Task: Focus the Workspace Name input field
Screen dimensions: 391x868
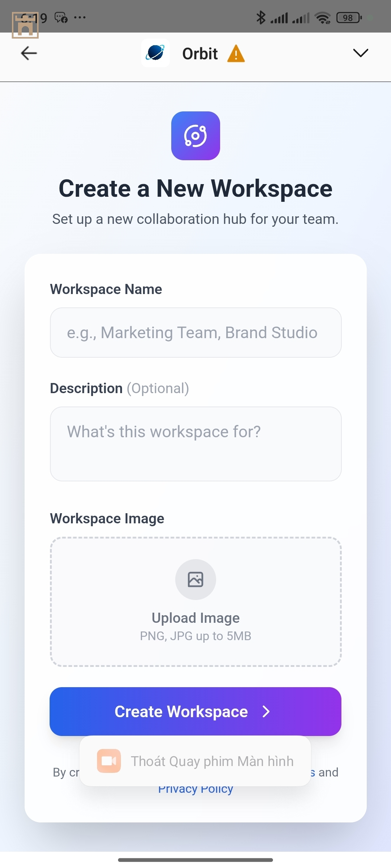Action: pos(195,332)
